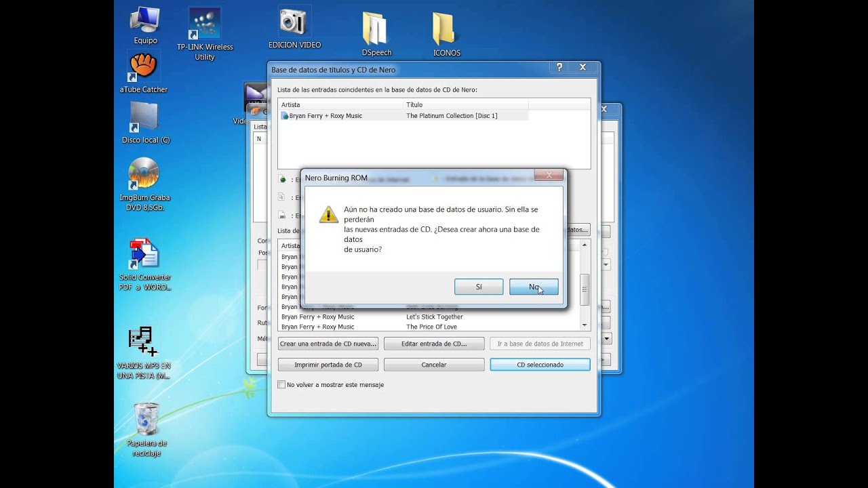Select the Let's Stick Together track row
The image size is (868, 488).
click(x=430, y=317)
